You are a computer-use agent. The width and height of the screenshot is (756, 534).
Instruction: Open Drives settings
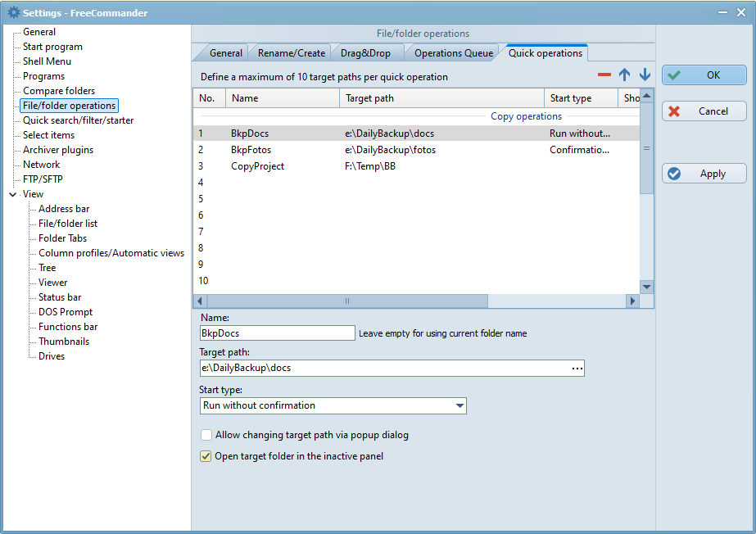click(52, 356)
